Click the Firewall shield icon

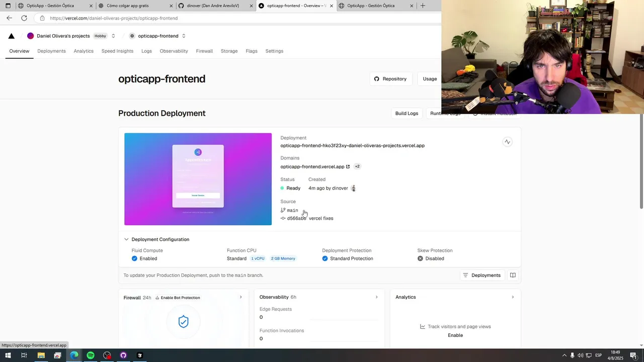(x=183, y=322)
